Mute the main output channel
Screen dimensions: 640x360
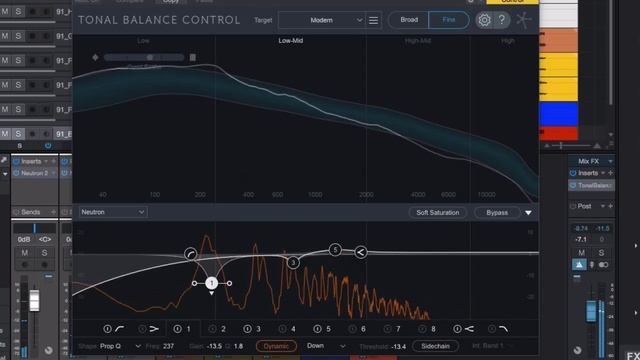pos(581,253)
